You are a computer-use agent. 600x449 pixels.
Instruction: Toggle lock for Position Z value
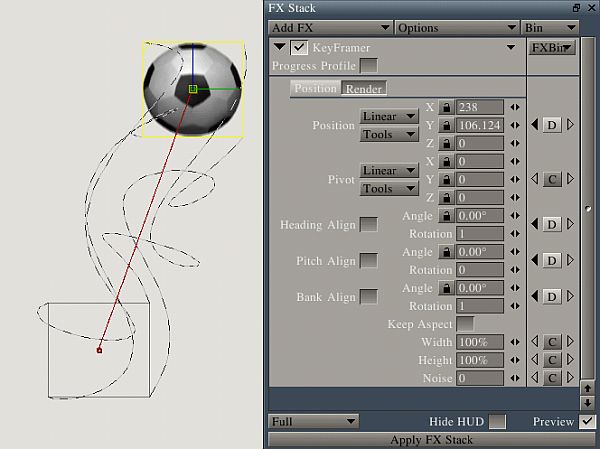pyautogui.click(x=446, y=143)
